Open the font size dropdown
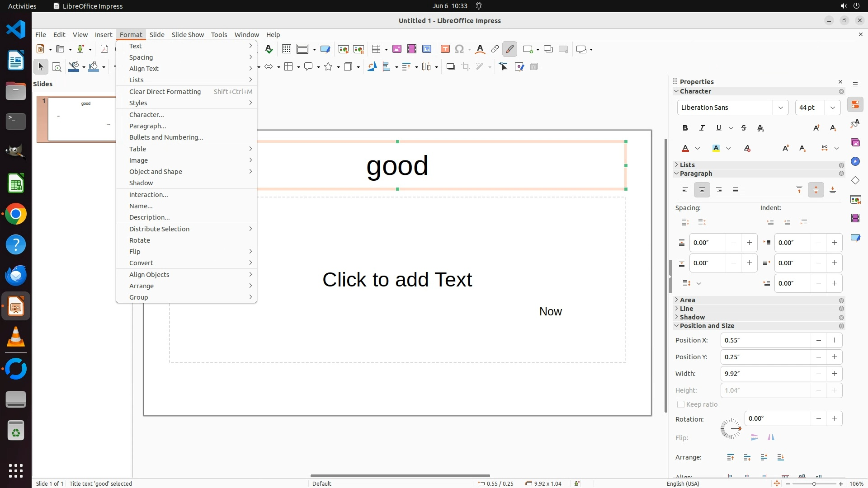This screenshot has height=488, width=868. click(833, 108)
